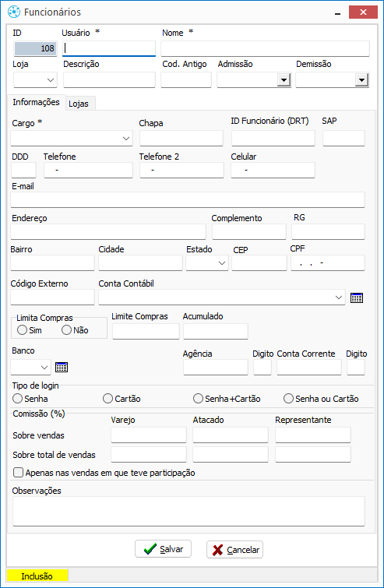Screen dimensions: 384x588
Task: Click the red X icon on Cancelar
Action: point(217,550)
